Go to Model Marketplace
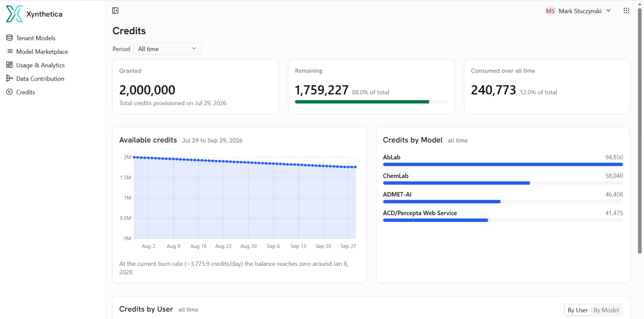This screenshot has width=644, height=319. 42,52
